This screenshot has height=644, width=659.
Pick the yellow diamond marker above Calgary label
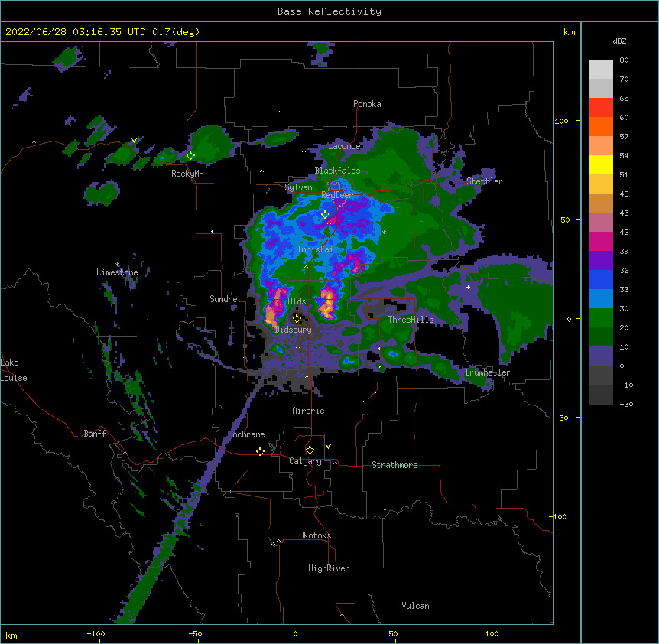point(310,450)
